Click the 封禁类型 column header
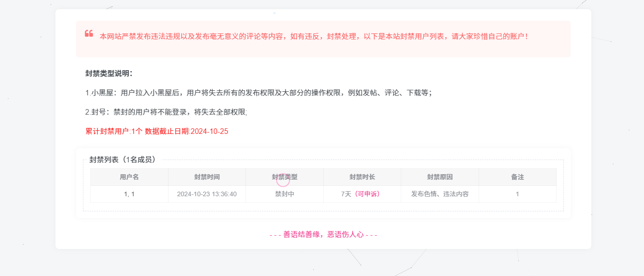This screenshot has width=644, height=276. (284, 177)
